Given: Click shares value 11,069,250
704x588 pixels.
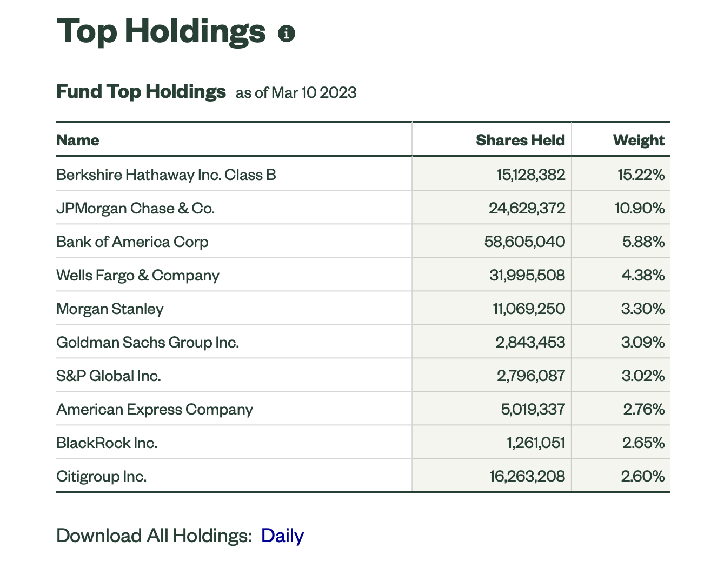Looking at the screenshot, I should (x=529, y=309).
